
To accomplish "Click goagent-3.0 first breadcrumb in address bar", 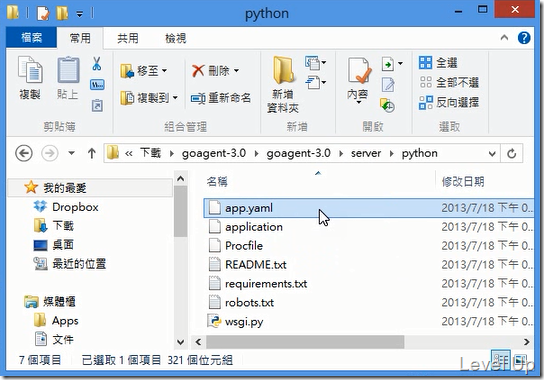I will pyautogui.click(x=214, y=153).
